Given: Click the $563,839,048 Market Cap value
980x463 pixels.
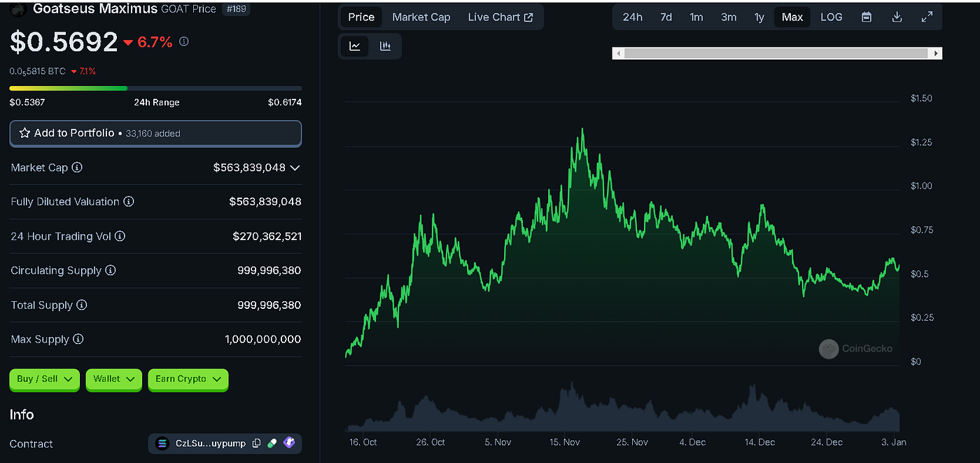Looking at the screenshot, I should (249, 168).
